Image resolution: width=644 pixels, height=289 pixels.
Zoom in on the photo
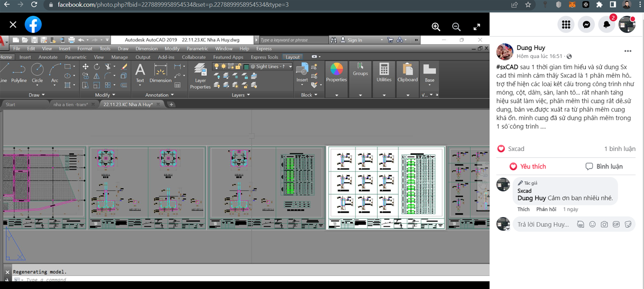[x=436, y=27]
